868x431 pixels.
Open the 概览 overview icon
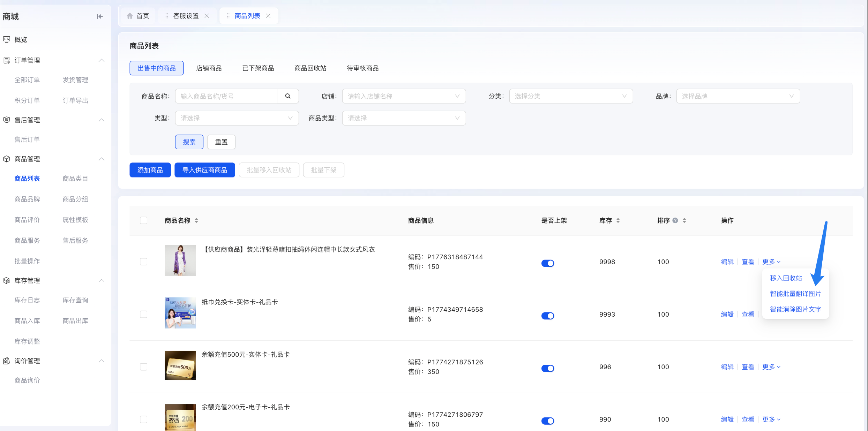7,39
